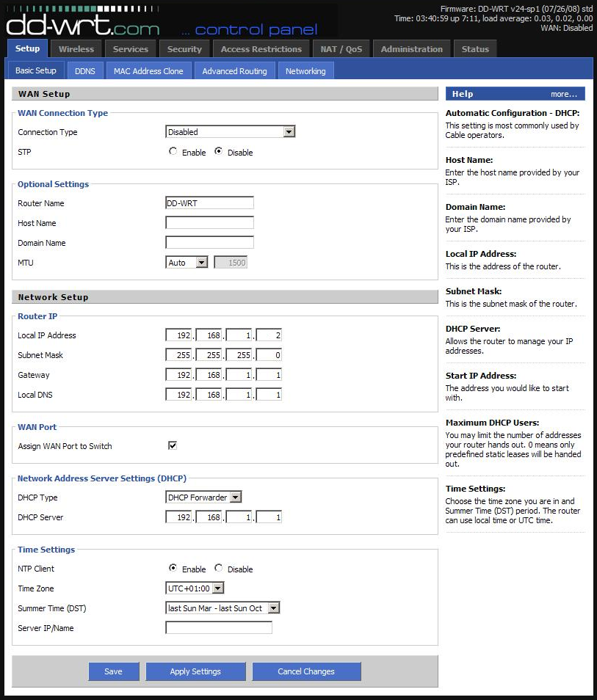The height and width of the screenshot is (700, 597).
Task: Open the Help more... link
Action: click(x=564, y=94)
